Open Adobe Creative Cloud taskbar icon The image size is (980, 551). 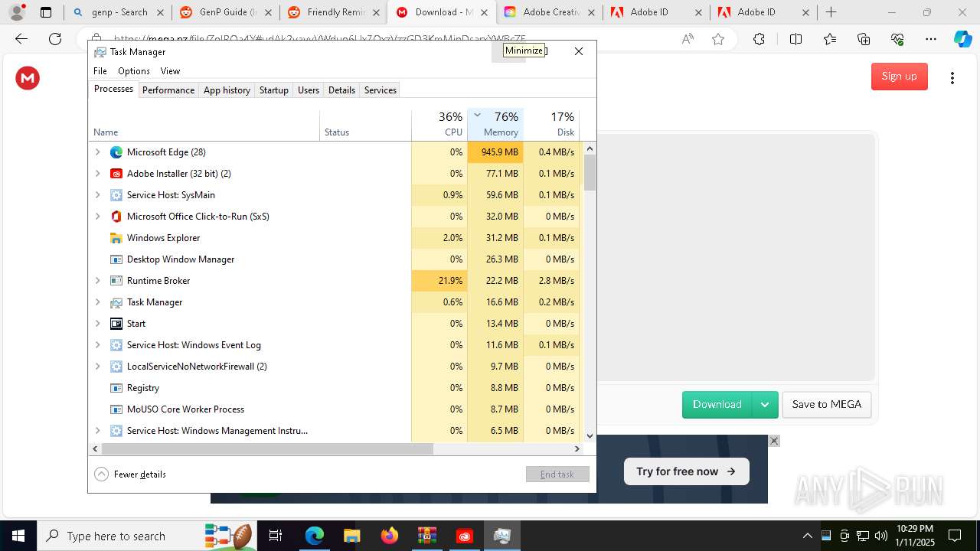tap(464, 536)
